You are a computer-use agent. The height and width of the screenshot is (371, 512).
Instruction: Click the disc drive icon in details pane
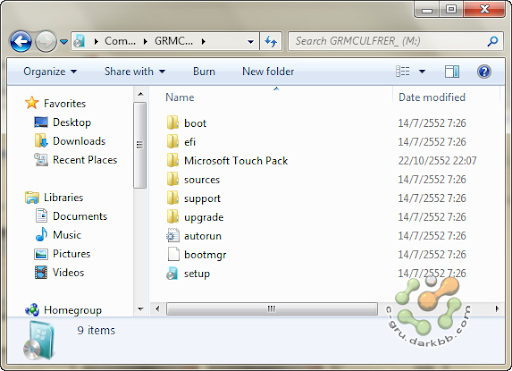38,341
